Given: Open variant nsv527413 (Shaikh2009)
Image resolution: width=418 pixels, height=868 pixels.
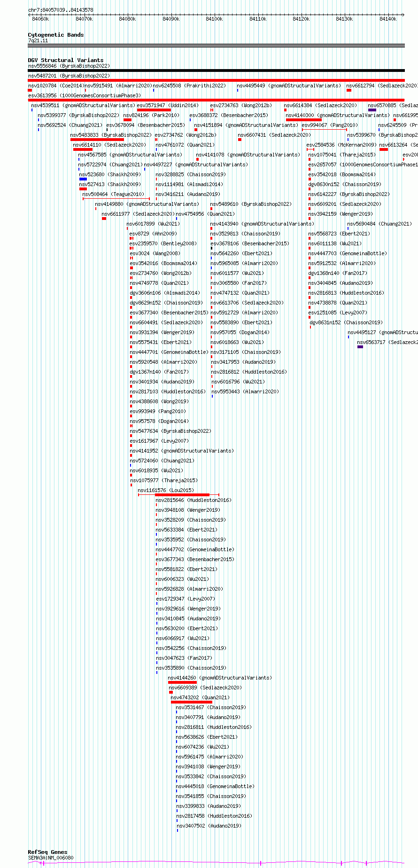Looking at the screenshot, I should (110, 185).
